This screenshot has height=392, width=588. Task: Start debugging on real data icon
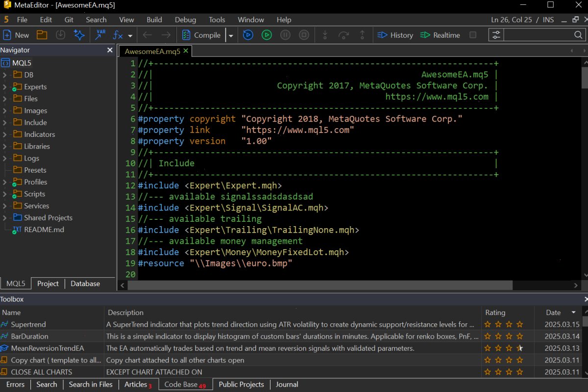pos(248,35)
